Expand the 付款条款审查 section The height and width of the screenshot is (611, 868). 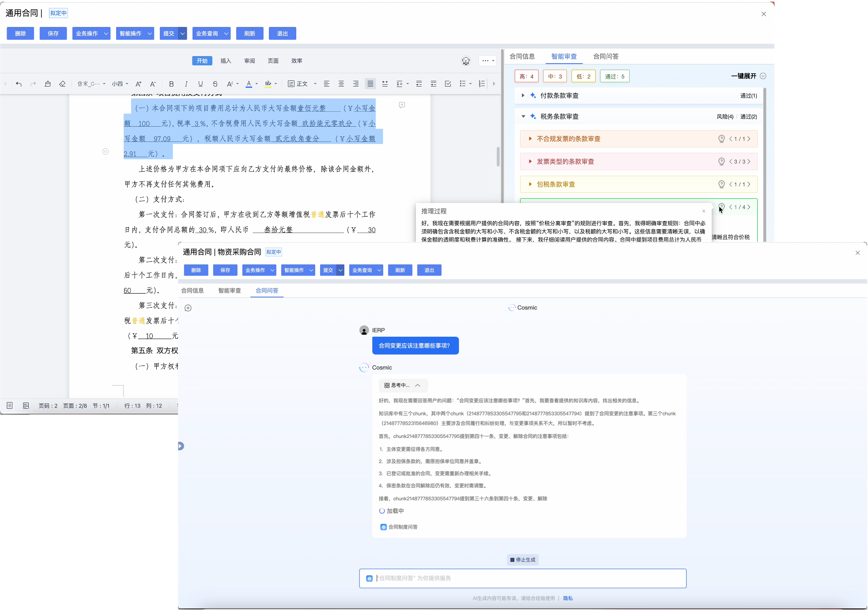pos(523,95)
